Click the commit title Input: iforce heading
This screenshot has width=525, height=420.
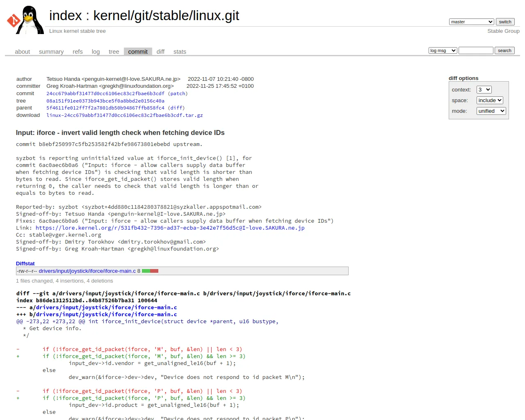point(120,132)
